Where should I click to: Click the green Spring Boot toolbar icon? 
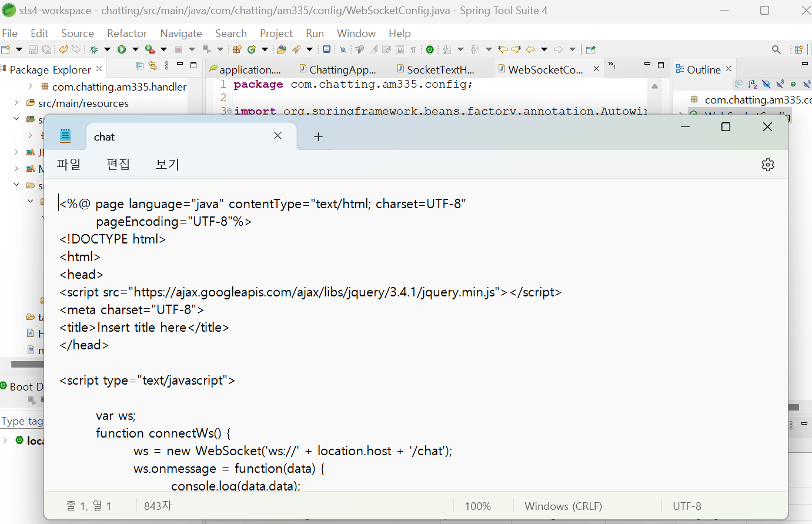429,49
